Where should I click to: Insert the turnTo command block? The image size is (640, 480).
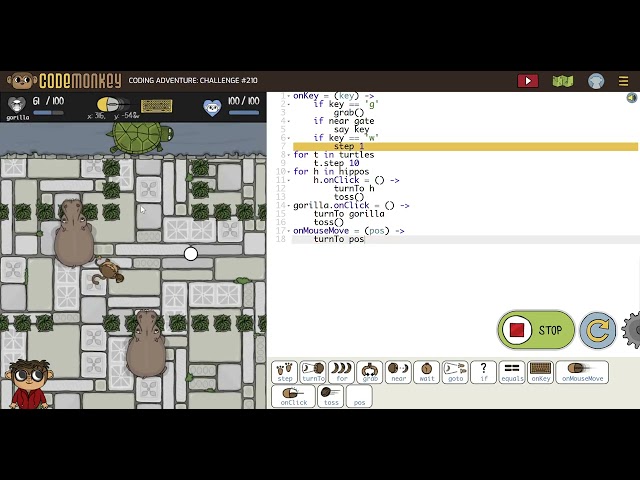pyautogui.click(x=313, y=372)
